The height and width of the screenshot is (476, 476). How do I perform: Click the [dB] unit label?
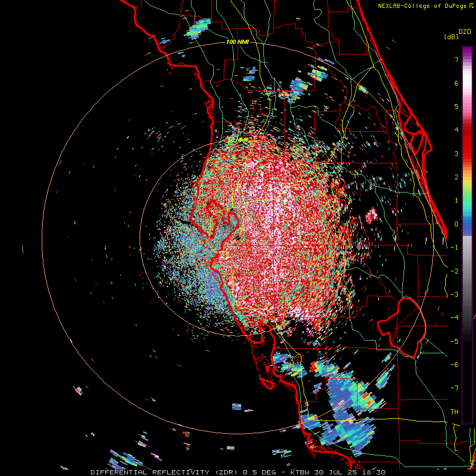tap(451, 36)
